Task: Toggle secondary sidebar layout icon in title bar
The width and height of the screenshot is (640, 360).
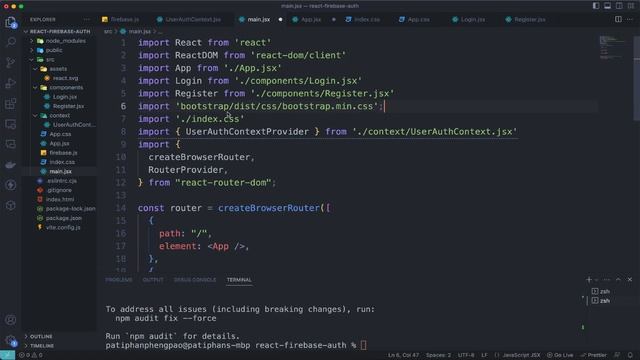Action: (619, 6)
